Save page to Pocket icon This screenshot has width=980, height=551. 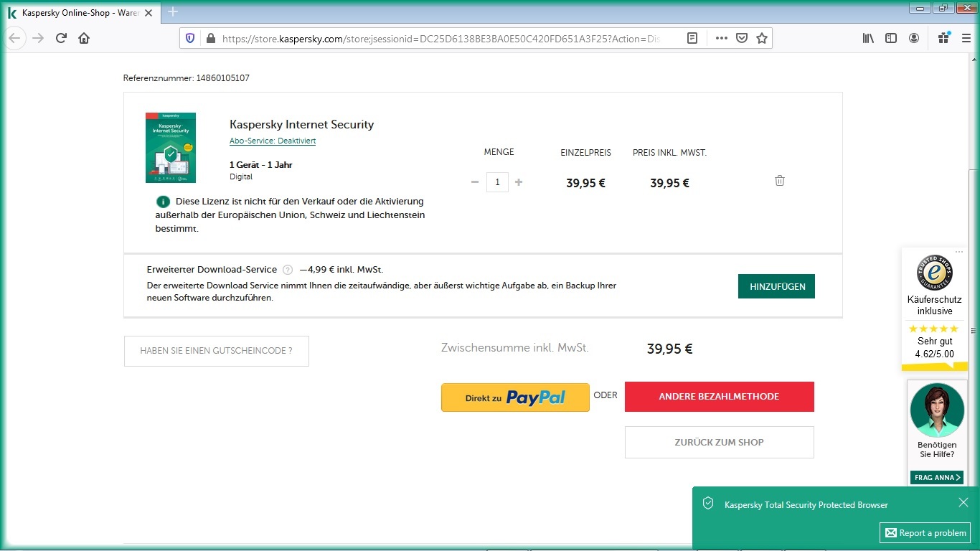pyautogui.click(x=742, y=38)
